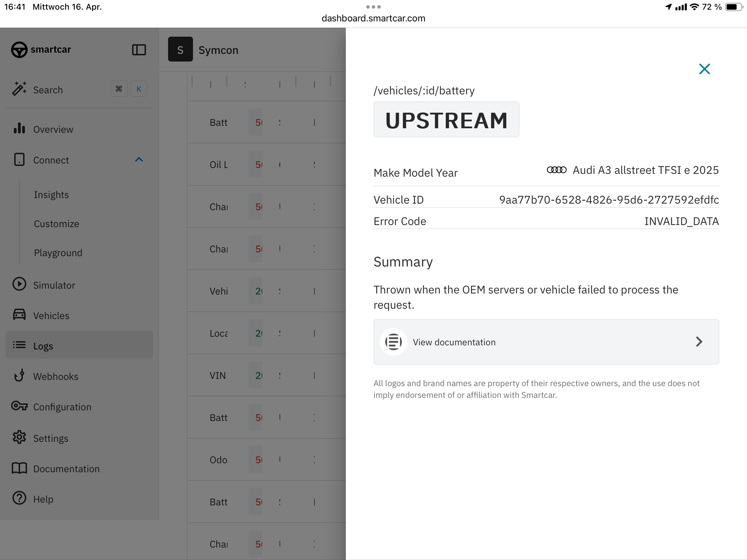Click the /vehicles/:id/battery endpoint path
Image resolution: width=747 pixels, height=560 pixels.
tap(424, 91)
